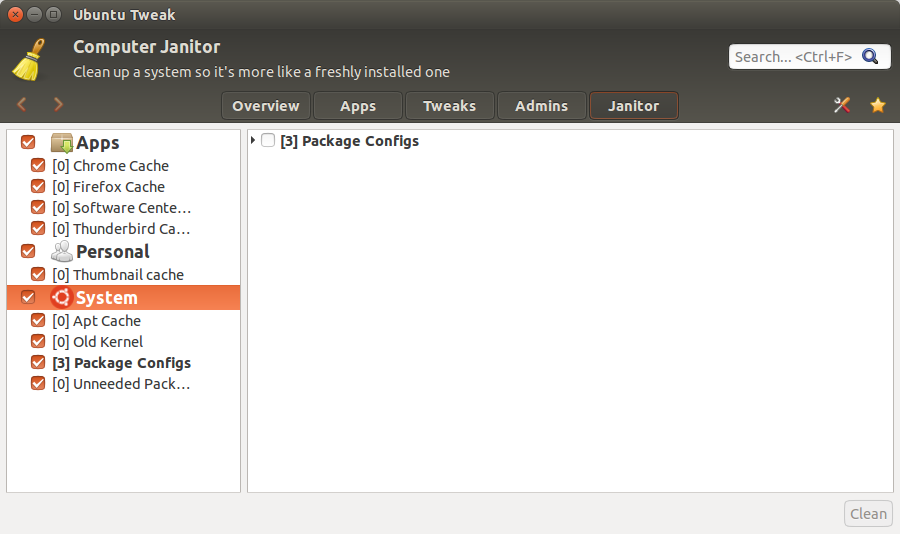Click the back navigation arrow
This screenshot has height=534, width=900.
22,104
